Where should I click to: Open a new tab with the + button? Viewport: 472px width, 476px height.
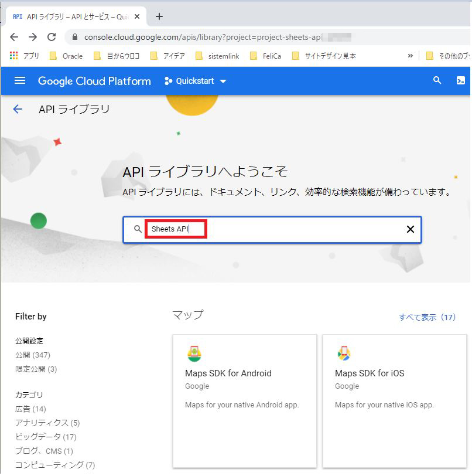point(159,16)
